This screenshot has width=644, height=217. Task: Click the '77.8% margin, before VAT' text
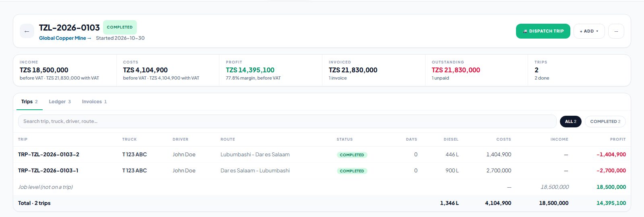(253, 78)
